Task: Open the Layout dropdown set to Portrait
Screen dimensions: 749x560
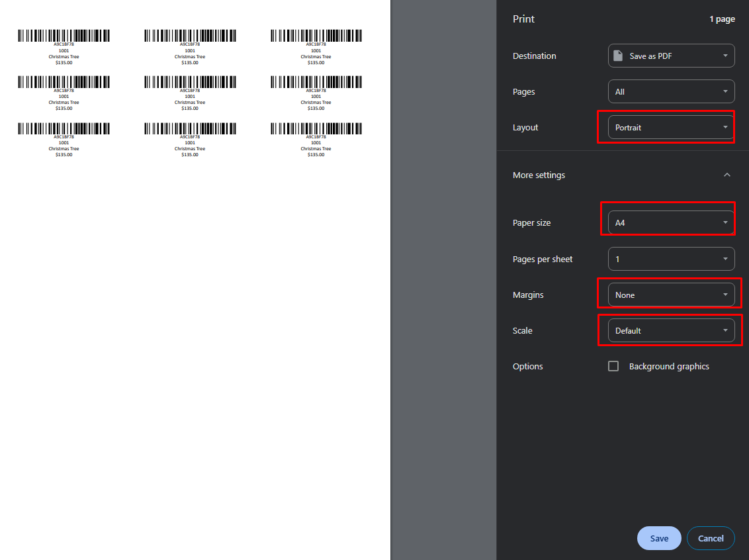Action: 671,127
